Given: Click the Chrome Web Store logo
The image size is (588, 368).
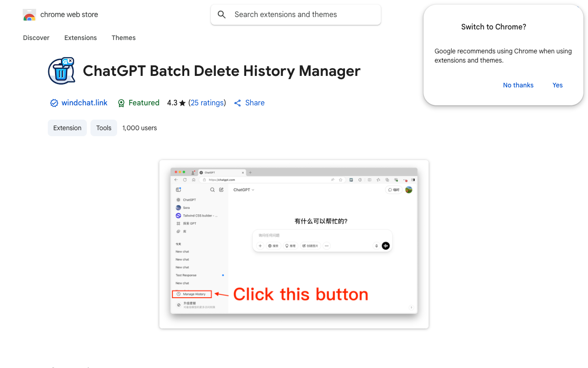Looking at the screenshot, I should click(29, 15).
